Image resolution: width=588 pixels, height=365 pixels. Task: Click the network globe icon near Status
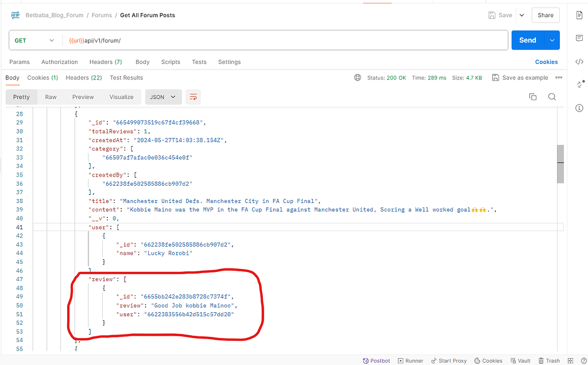[358, 78]
